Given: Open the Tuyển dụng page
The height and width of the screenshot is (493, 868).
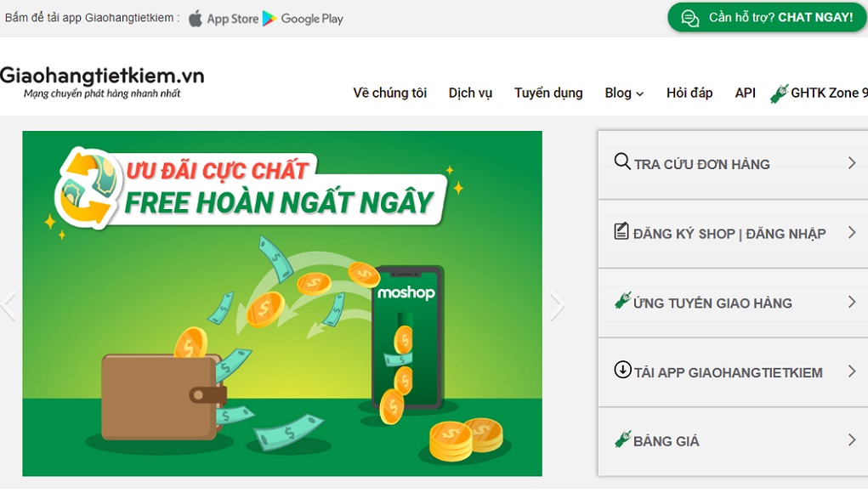Looking at the screenshot, I should tap(548, 93).
